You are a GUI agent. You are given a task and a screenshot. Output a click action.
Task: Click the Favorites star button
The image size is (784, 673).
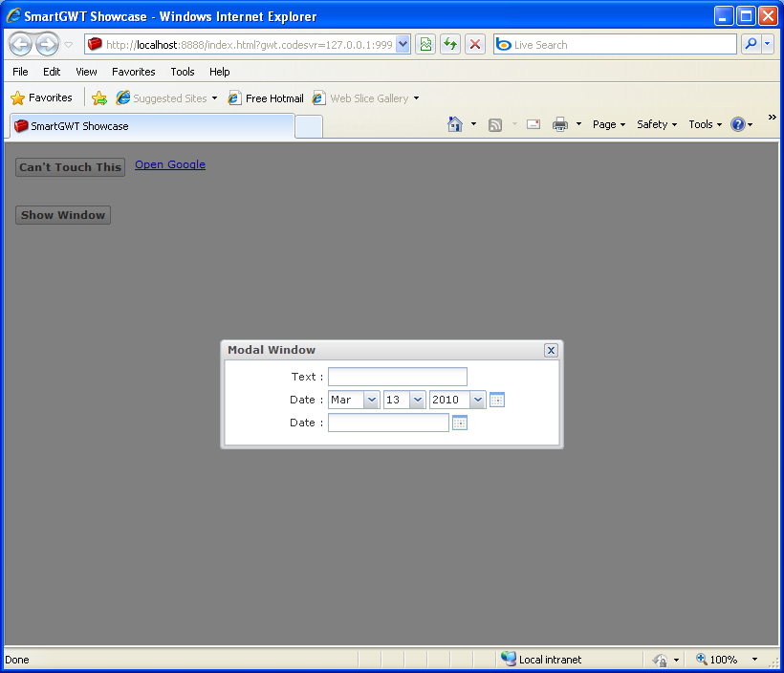41,98
